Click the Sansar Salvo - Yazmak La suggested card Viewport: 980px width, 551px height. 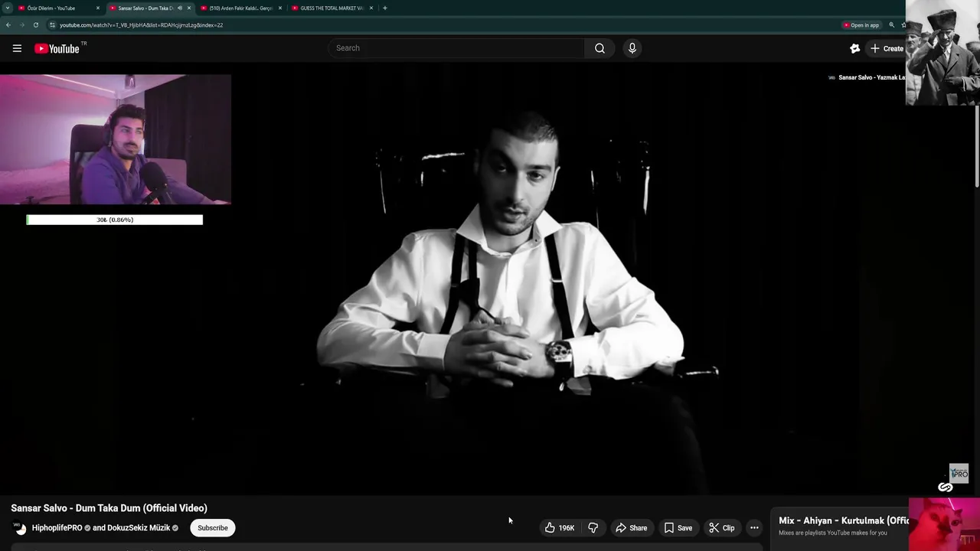click(866, 77)
